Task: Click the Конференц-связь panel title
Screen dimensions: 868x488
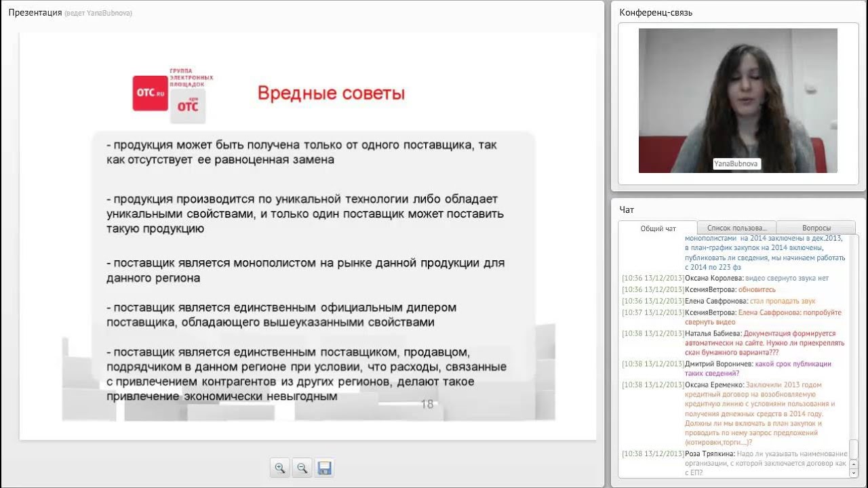Action: pyautogui.click(x=656, y=12)
